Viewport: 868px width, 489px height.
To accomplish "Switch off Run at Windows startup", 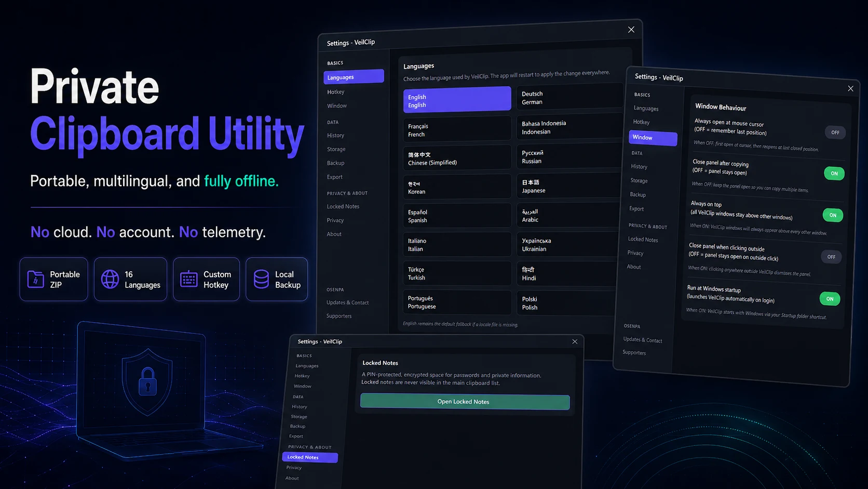I will point(830,298).
